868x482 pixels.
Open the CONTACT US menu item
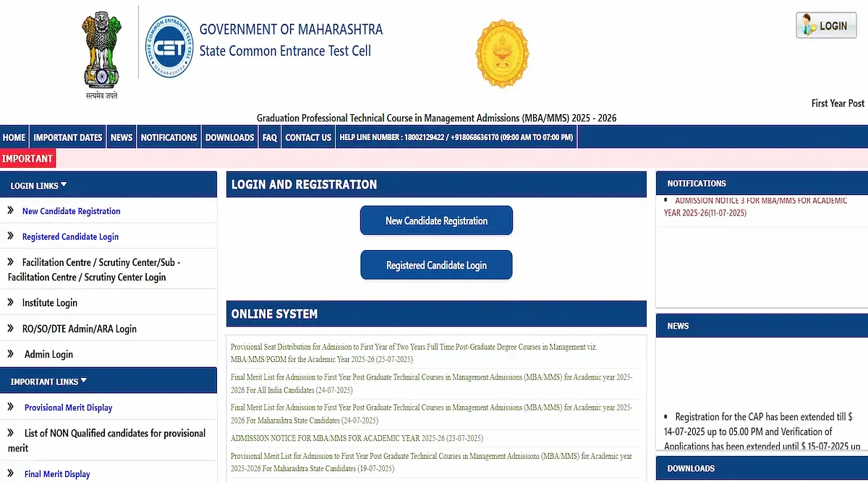(308, 137)
